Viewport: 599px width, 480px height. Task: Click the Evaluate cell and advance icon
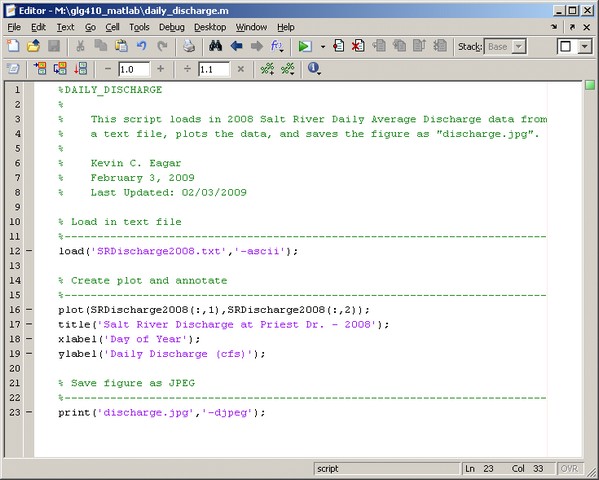coord(60,68)
